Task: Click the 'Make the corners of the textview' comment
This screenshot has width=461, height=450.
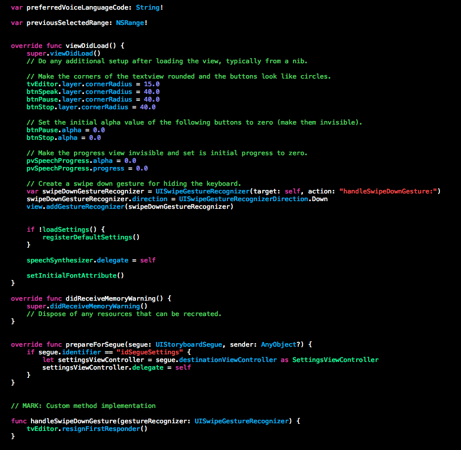Action: coord(179,76)
